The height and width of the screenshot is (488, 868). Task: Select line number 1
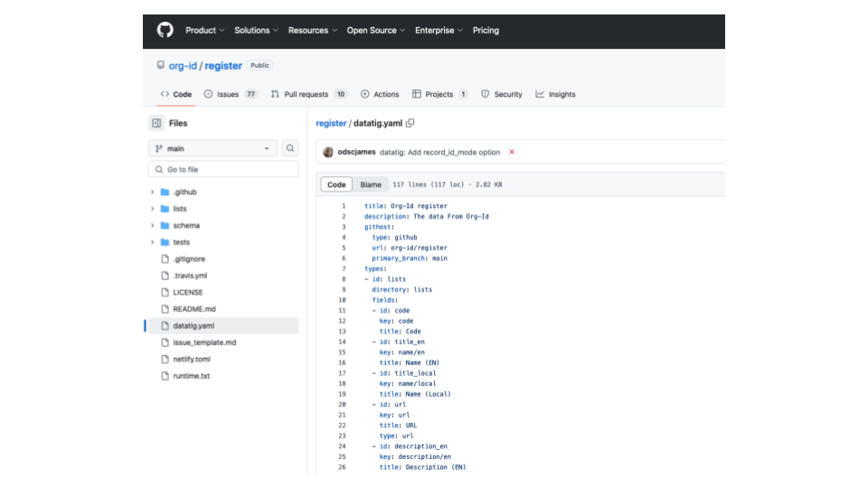344,206
